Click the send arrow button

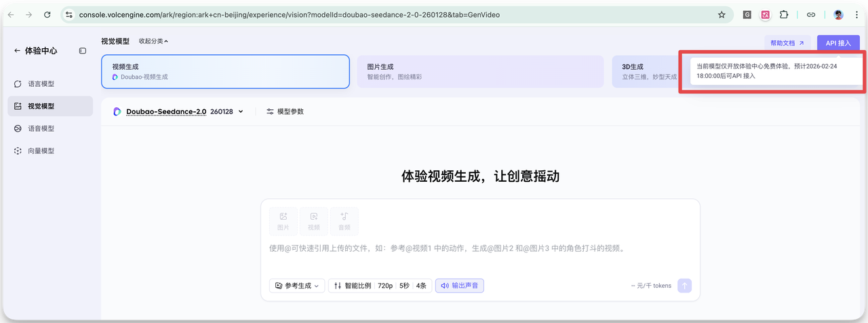coord(685,286)
